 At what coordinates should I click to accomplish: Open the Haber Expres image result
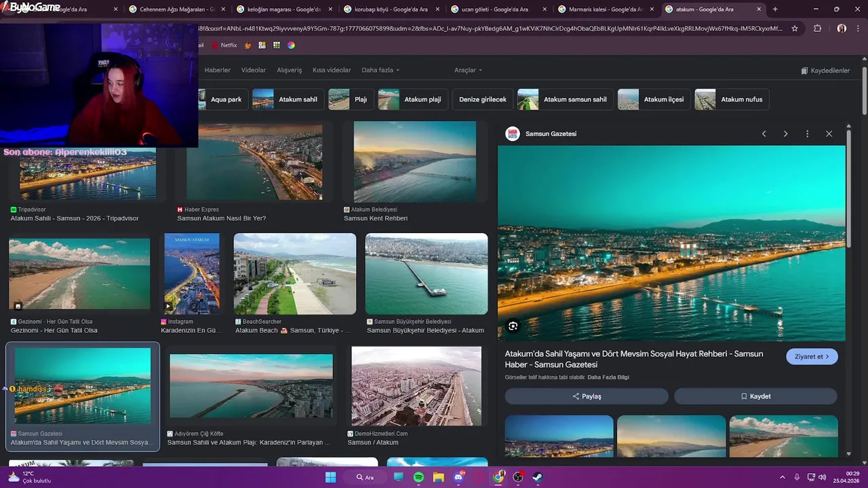click(254, 162)
